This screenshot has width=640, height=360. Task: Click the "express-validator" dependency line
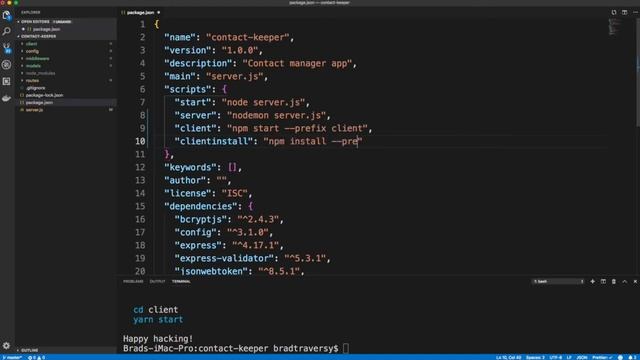[x=252, y=258]
